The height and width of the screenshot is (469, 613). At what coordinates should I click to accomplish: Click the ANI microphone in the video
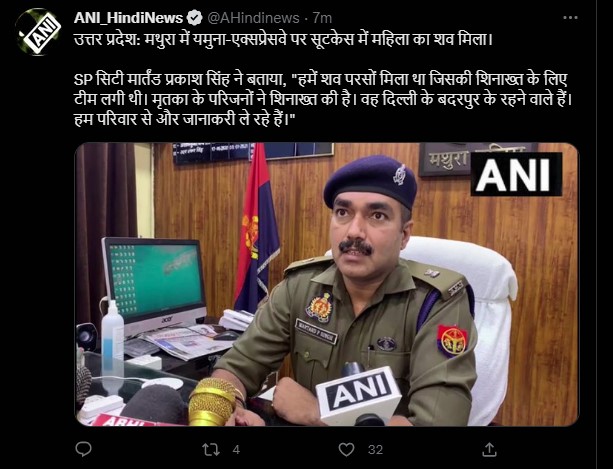point(358,395)
